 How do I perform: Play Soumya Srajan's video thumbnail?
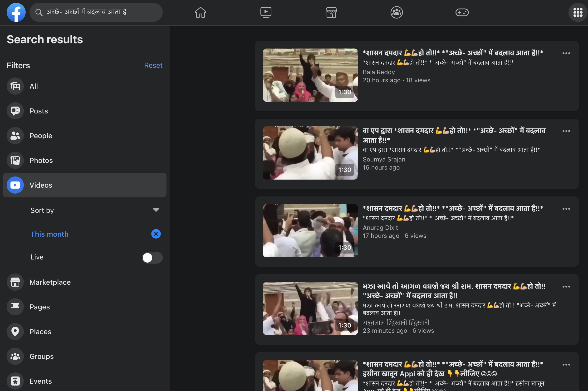(x=310, y=153)
